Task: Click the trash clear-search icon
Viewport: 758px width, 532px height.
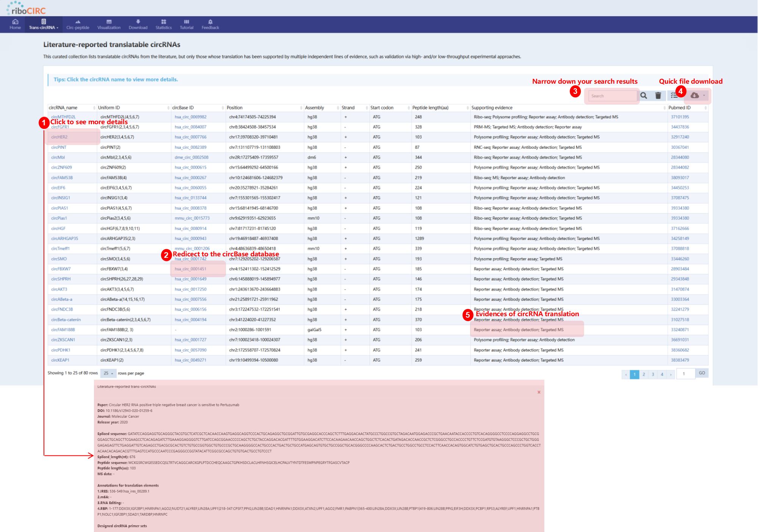Action: click(x=658, y=96)
